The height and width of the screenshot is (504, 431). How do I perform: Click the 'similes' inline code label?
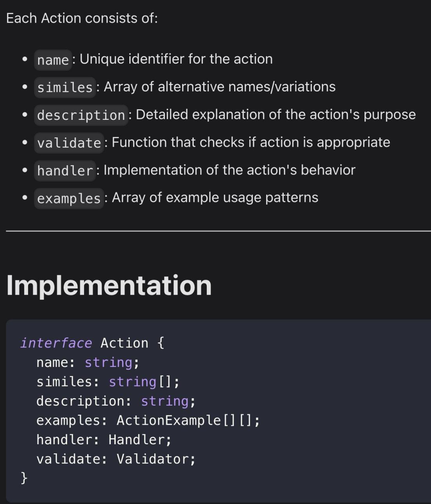click(x=65, y=87)
